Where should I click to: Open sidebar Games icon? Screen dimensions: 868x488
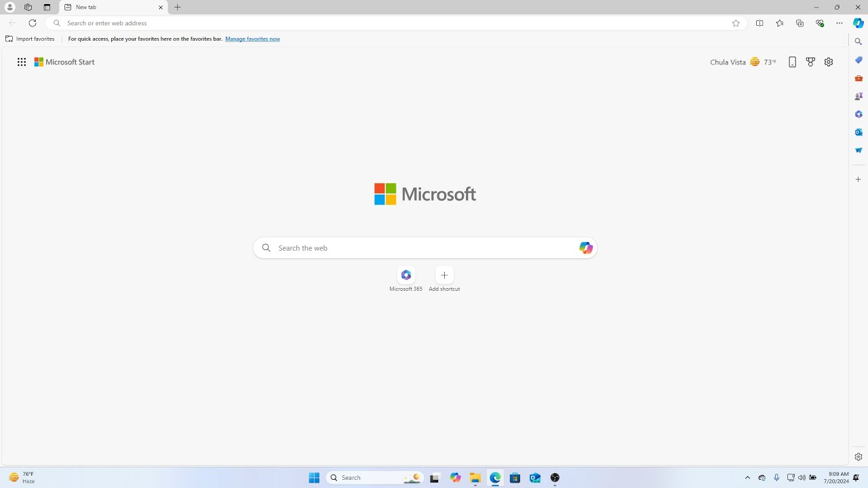[x=859, y=96]
